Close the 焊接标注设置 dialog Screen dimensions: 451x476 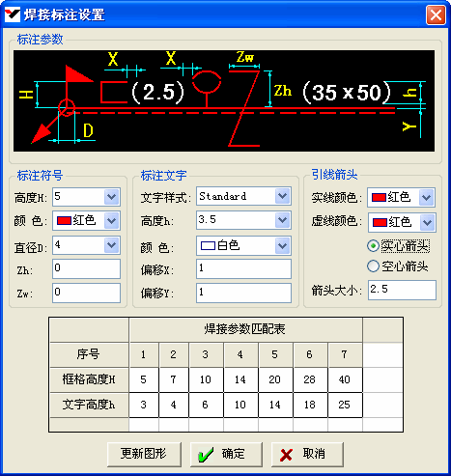[x=436, y=14]
